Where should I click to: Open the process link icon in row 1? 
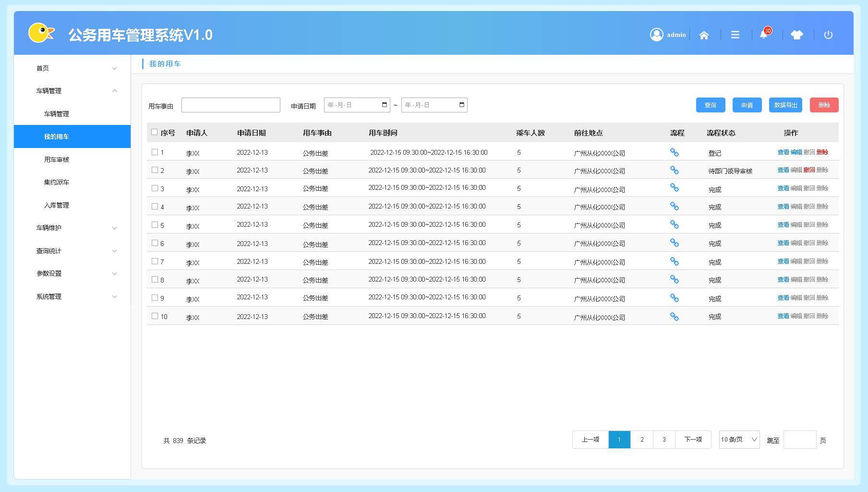click(675, 152)
